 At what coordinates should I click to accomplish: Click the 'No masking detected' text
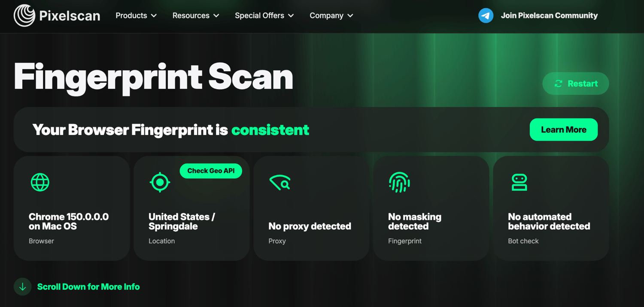tap(415, 221)
